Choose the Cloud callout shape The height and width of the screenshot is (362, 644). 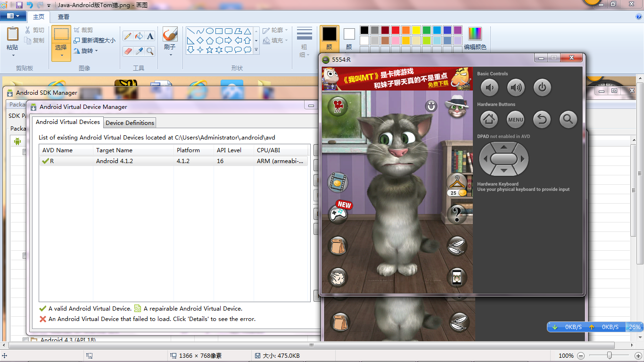pos(248,49)
